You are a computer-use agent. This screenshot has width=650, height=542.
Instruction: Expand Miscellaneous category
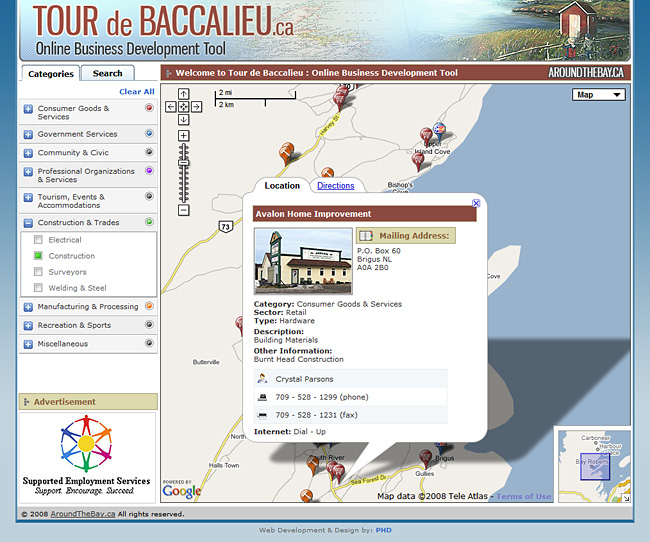pyautogui.click(x=28, y=344)
